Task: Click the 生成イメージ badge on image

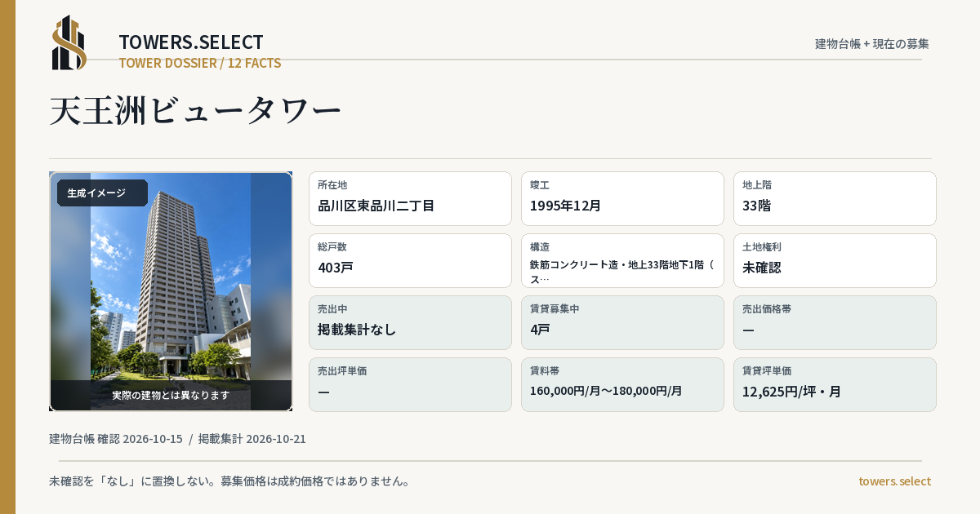Action: (x=102, y=193)
